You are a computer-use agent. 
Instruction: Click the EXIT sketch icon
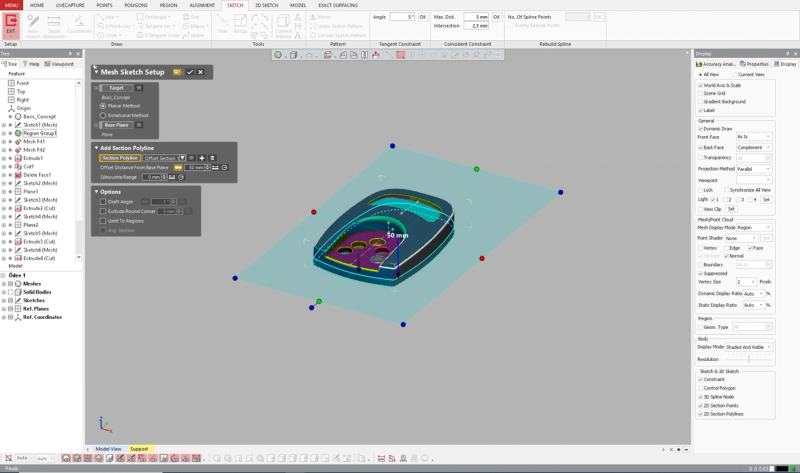11,26
